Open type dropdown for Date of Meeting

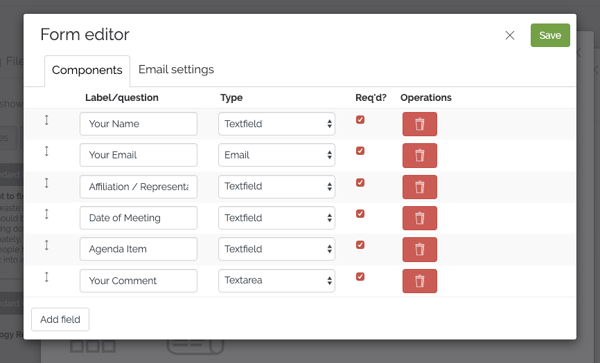pyautogui.click(x=277, y=218)
